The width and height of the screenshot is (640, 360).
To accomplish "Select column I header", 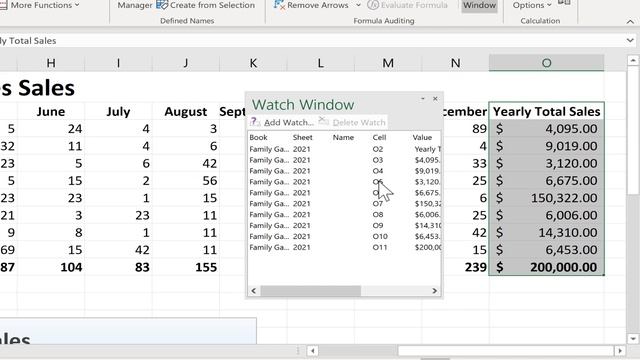I will pos(118,63).
